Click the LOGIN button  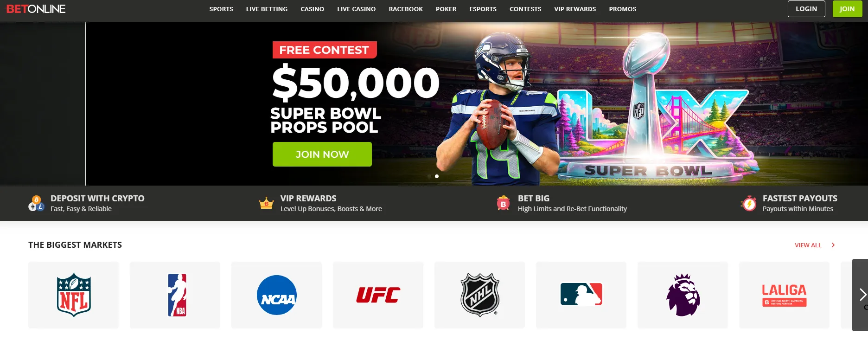pyautogui.click(x=806, y=9)
